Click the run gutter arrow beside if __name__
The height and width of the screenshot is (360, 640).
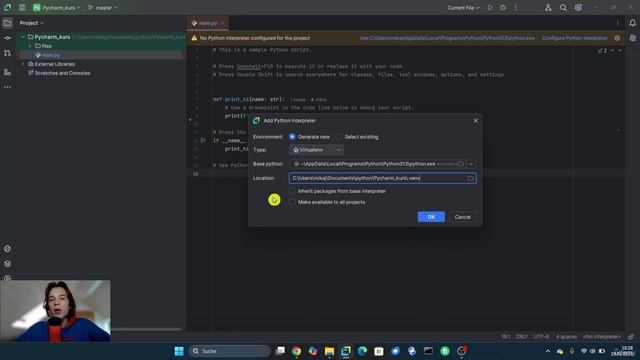[x=203, y=140]
